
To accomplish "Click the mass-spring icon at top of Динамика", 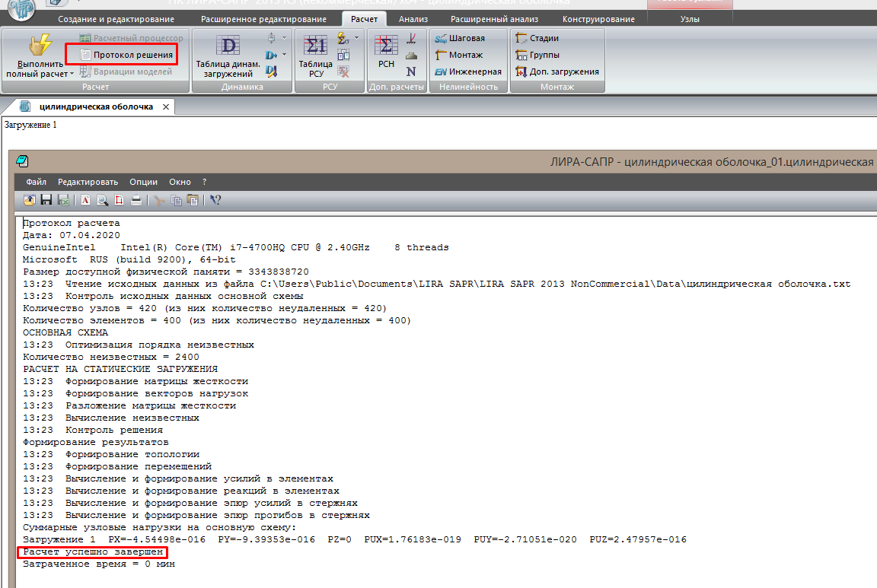I will [271, 38].
